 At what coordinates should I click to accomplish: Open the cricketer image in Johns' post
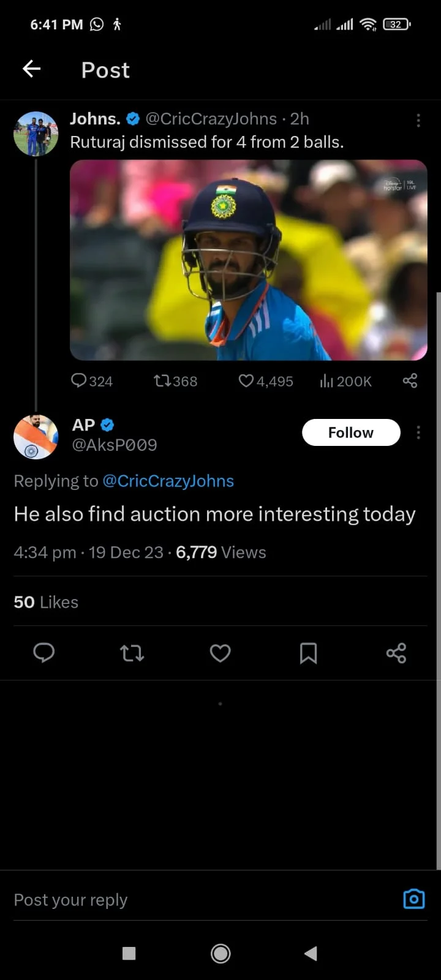(248, 260)
